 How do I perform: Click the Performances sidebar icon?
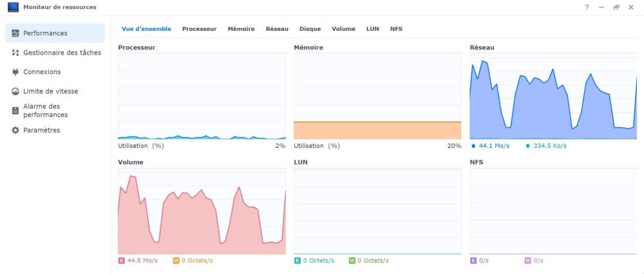pos(15,33)
